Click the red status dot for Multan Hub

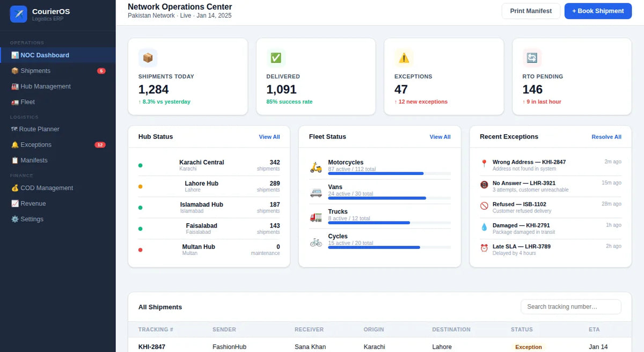(x=141, y=250)
